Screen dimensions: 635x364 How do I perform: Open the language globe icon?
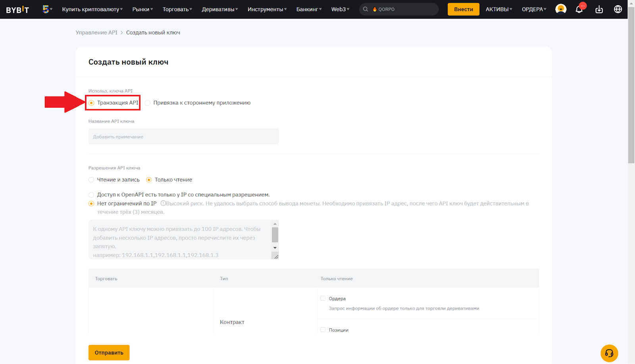coord(618,9)
